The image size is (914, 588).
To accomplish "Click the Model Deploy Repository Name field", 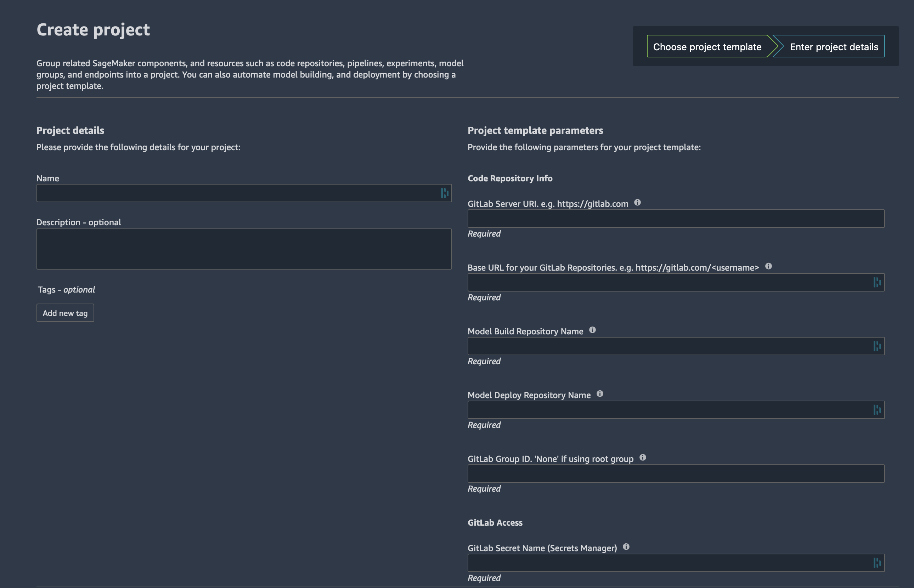I will click(676, 410).
